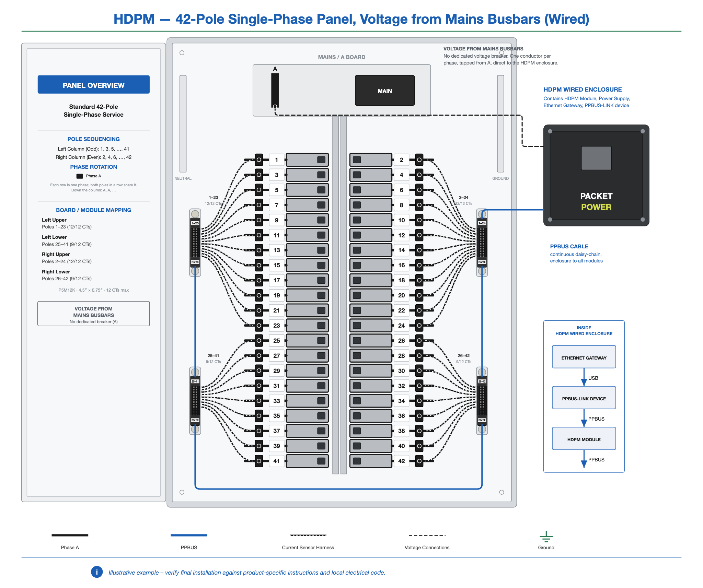Screen dimensions: 703x588
Task: Click the PPBUS-LINK DEVICE block
Action: coord(584,398)
